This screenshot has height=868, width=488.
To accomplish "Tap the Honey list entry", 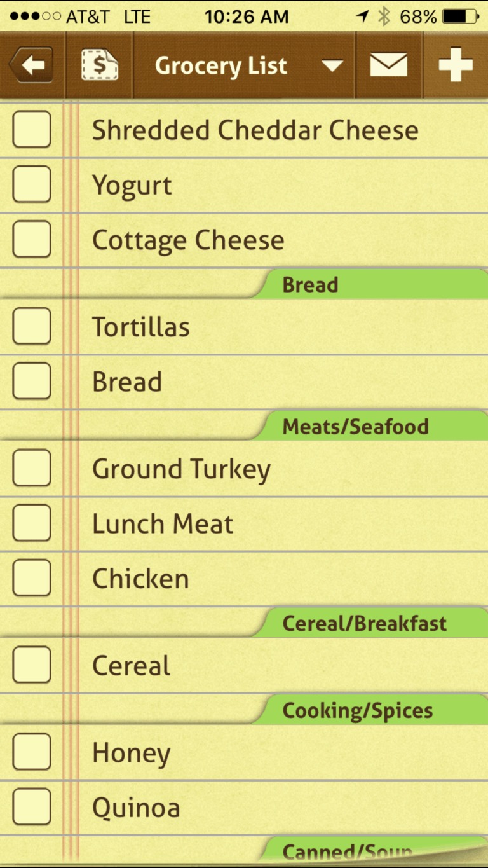I will (132, 753).
